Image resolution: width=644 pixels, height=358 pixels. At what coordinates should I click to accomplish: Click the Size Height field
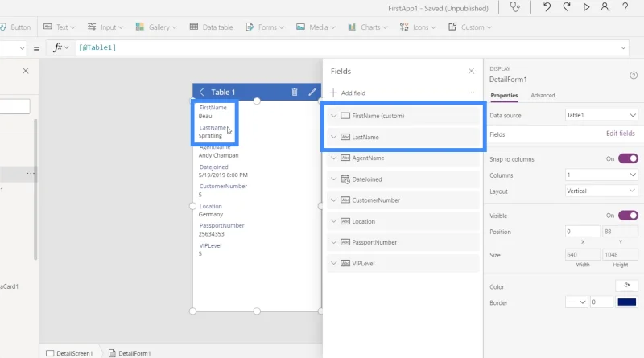pyautogui.click(x=620, y=255)
